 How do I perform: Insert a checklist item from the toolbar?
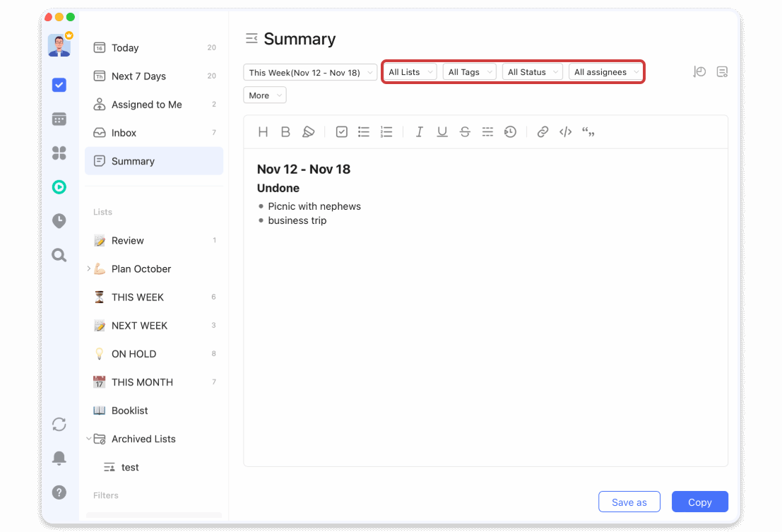341,131
